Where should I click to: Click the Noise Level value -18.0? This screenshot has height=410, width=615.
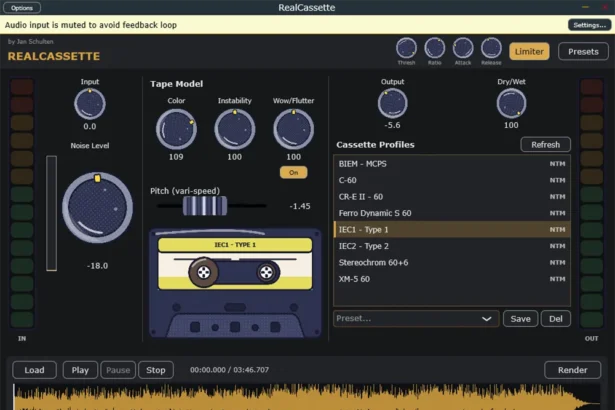pyautogui.click(x=97, y=266)
